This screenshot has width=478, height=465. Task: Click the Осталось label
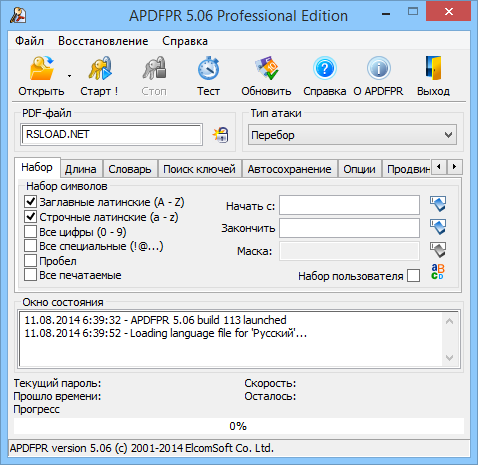270,396
